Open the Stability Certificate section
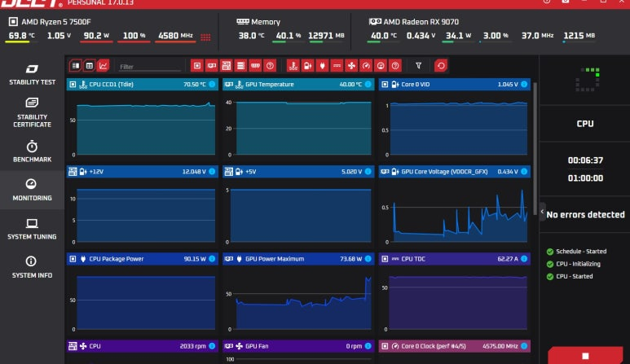The image size is (630, 364). pyautogui.click(x=32, y=112)
